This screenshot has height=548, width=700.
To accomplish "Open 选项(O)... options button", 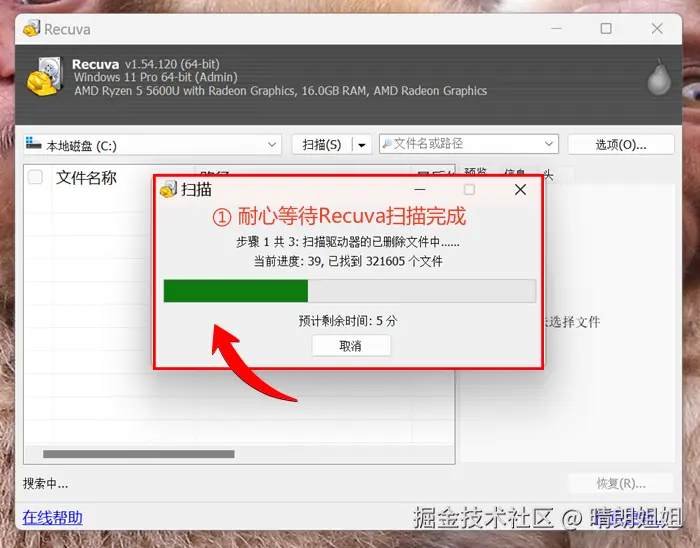I will click(x=621, y=145).
